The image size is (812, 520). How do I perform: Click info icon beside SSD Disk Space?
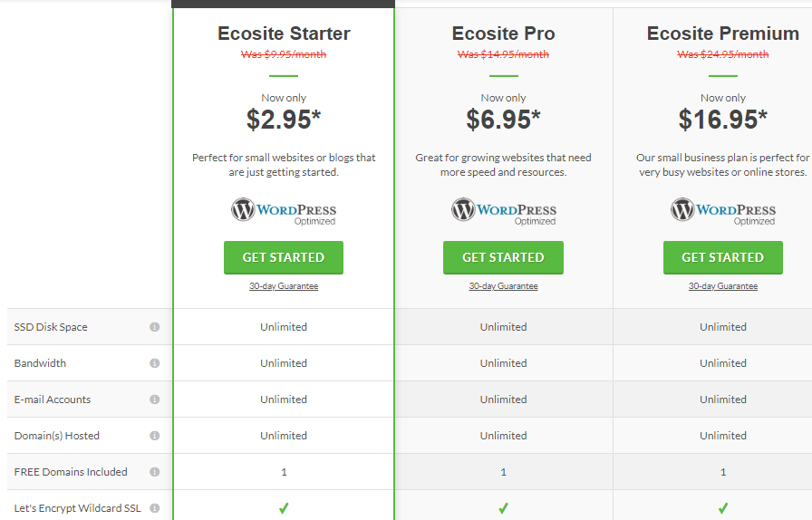[x=154, y=327]
